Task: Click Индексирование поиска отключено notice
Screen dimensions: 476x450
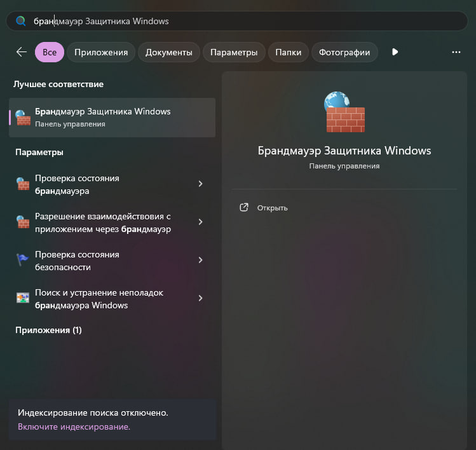Action: point(93,412)
